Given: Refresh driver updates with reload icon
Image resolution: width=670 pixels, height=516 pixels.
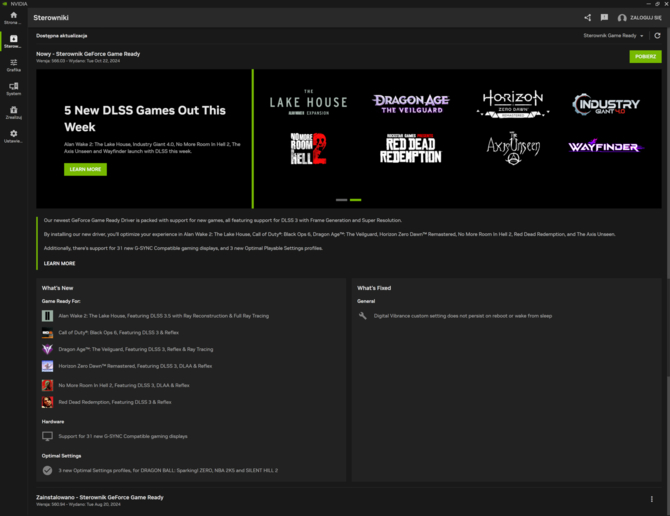Looking at the screenshot, I should coord(657,35).
